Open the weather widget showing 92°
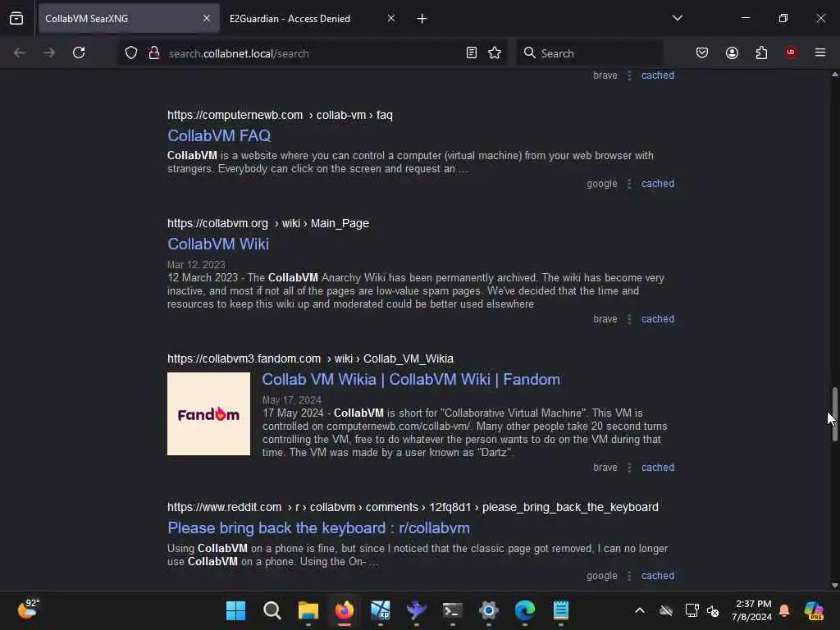The height and width of the screenshot is (630, 840). point(27,609)
